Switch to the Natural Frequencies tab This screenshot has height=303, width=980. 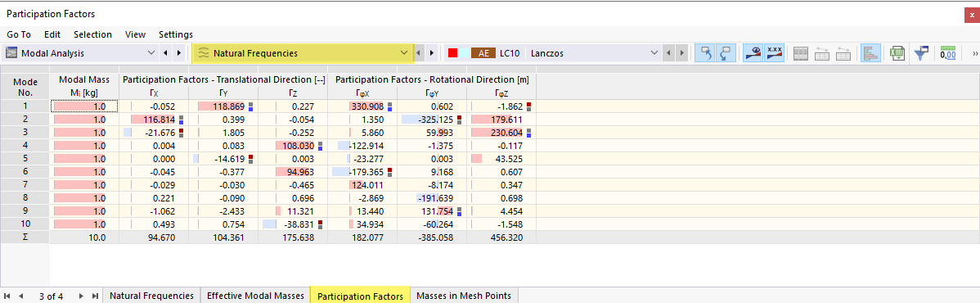152,296
